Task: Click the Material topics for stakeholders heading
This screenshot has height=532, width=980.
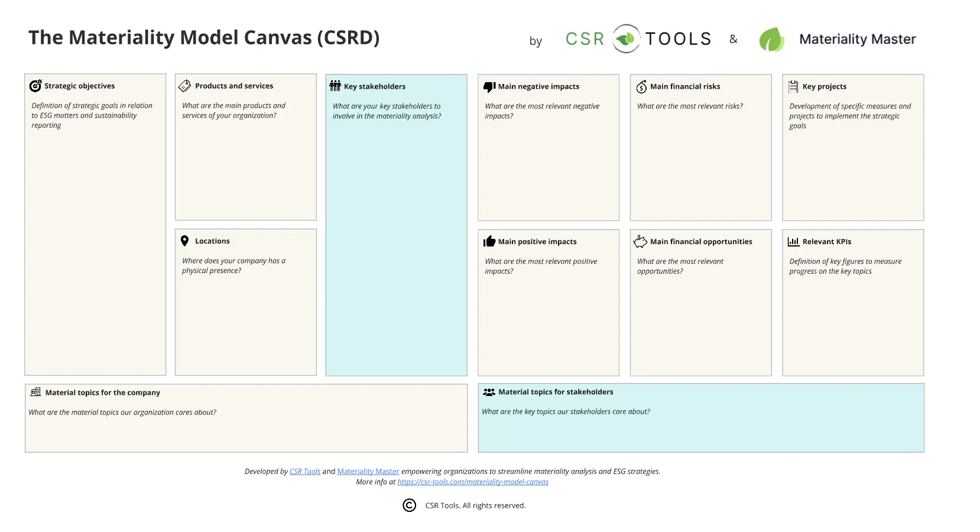Action: (x=556, y=392)
